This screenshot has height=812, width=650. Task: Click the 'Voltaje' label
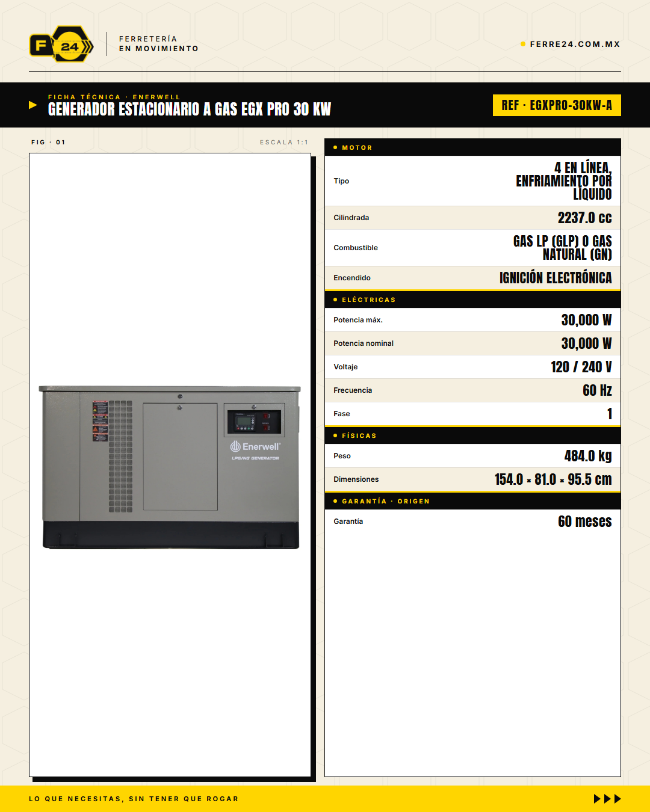tap(345, 367)
